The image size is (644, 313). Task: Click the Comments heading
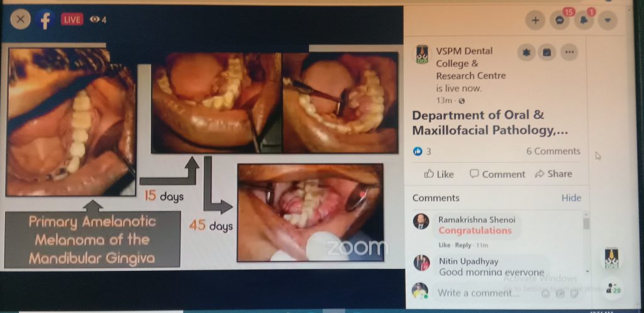click(x=436, y=198)
